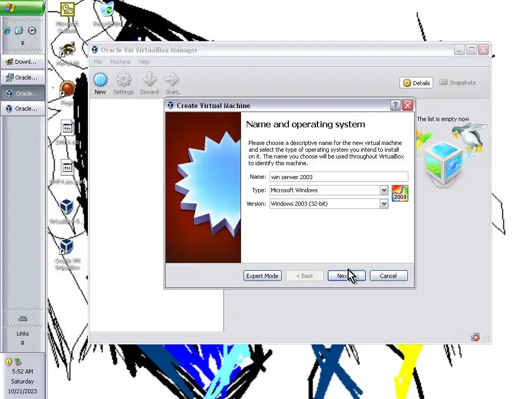
Task: Select the active highlighted Oracle... taskbar button
Action: (23, 94)
